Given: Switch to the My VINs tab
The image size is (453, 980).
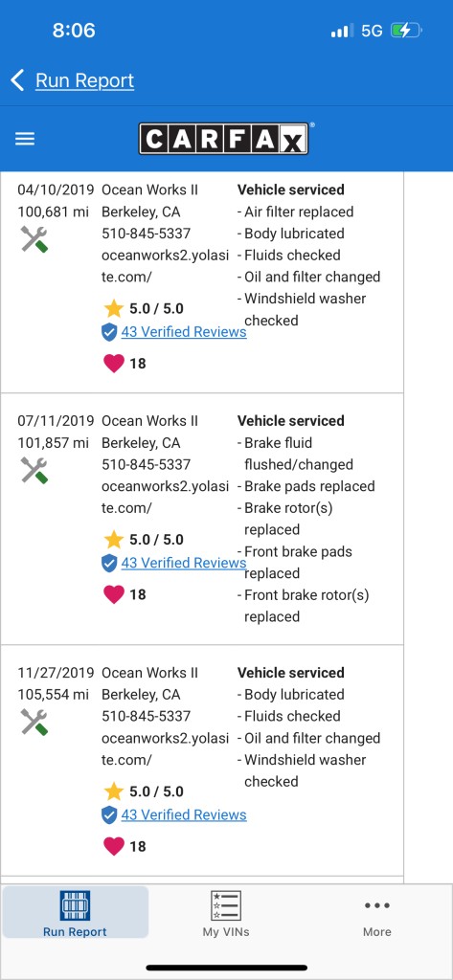Looking at the screenshot, I should (226, 913).
